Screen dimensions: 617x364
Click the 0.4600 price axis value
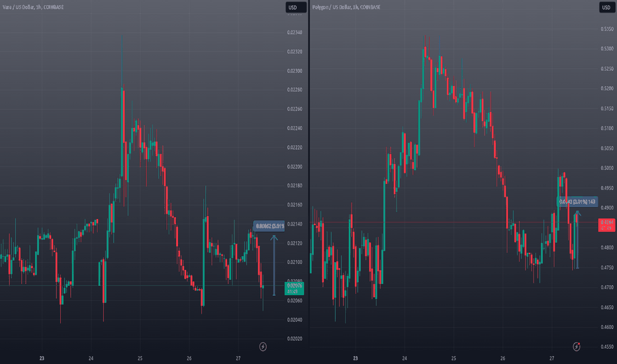[x=607, y=328]
